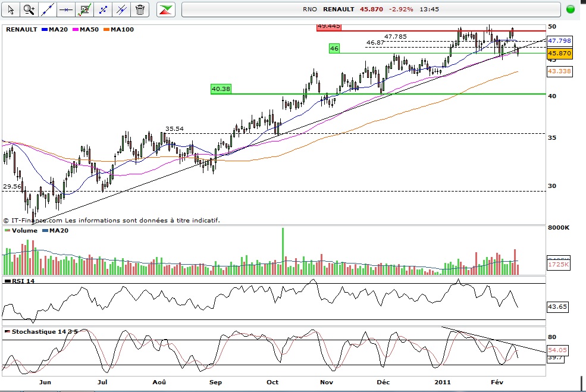This screenshot has height=392, width=586.
Task: Pick the horizontal line tool
Action: click(x=66, y=10)
